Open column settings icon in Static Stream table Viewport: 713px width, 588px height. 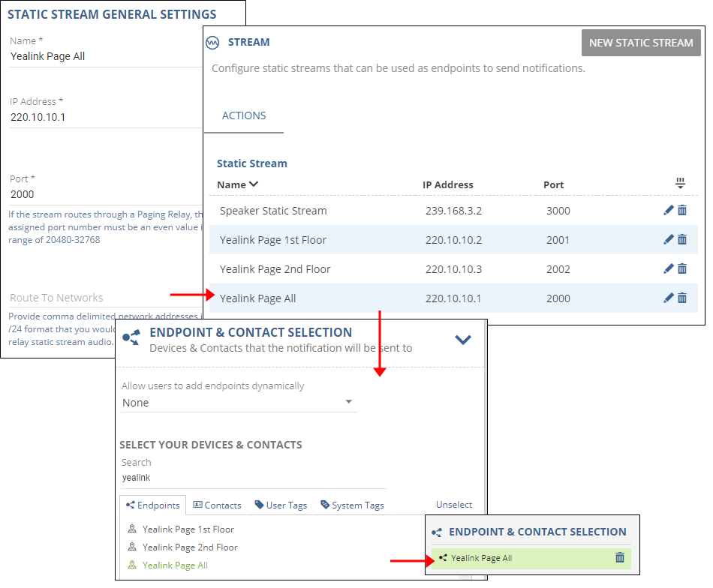(x=680, y=183)
